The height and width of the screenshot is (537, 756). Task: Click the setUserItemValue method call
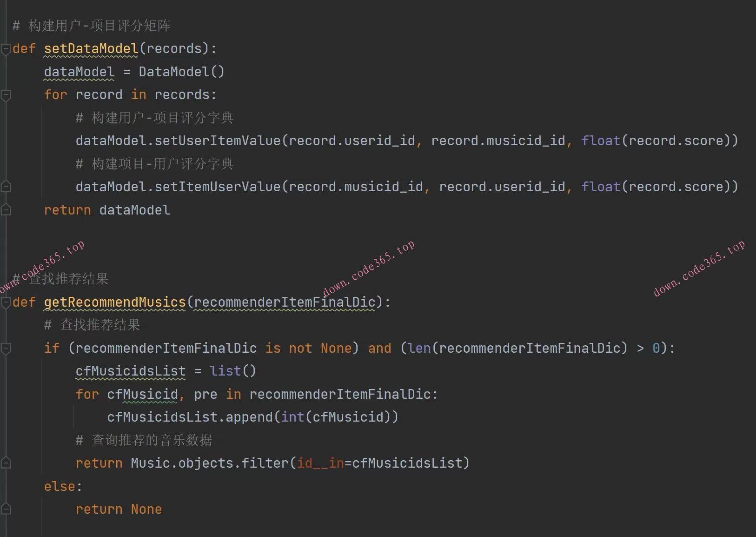click(217, 141)
